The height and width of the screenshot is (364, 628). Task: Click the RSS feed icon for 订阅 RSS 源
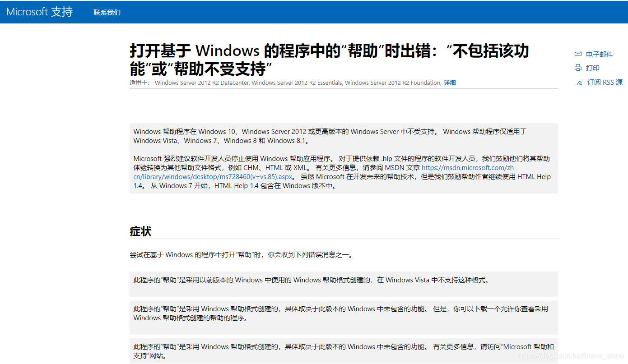(x=580, y=83)
